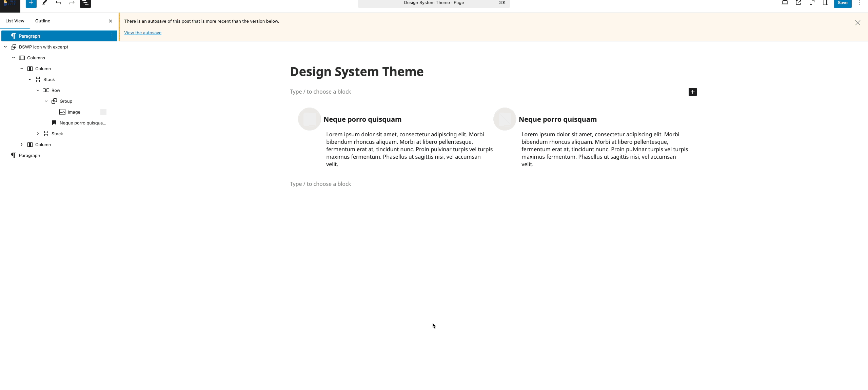Open the Options three-dot menu
The height and width of the screenshot is (390, 868).
pyautogui.click(x=860, y=3)
